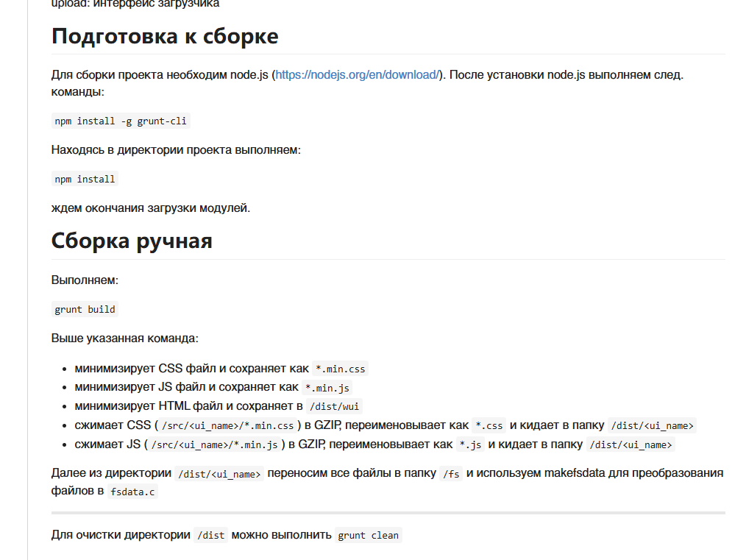Open the nodejs.org download link

[x=357, y=75]
